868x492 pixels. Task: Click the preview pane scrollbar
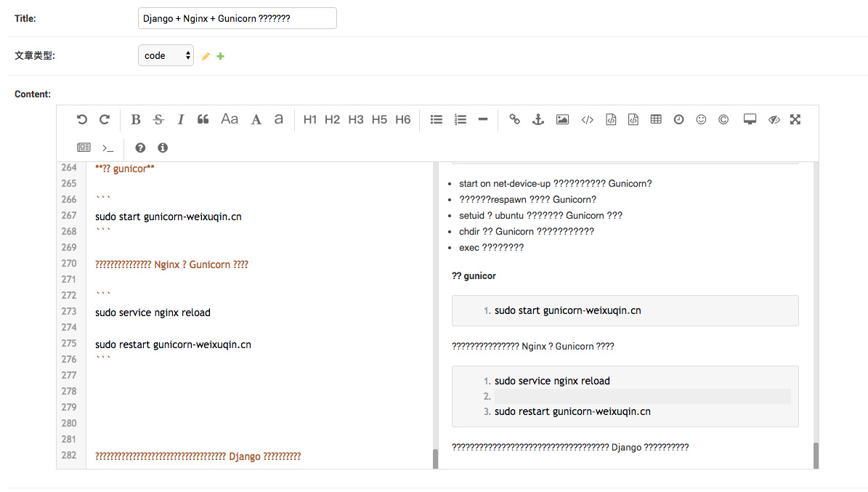tap(816, 456)
